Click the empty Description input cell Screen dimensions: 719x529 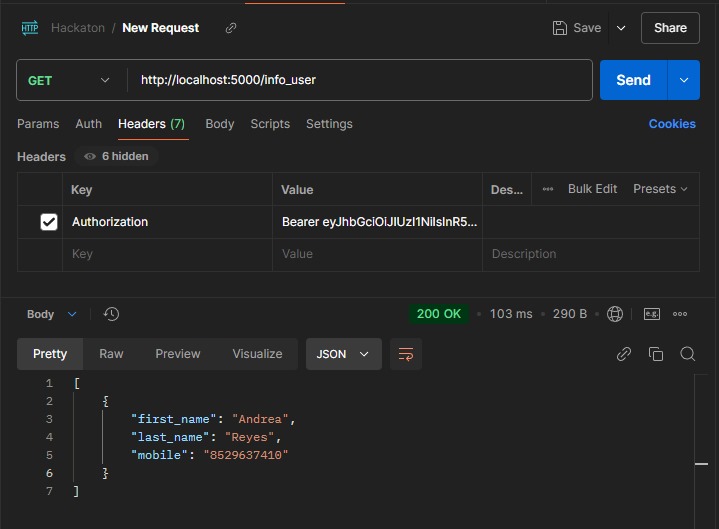coord(591,254)
